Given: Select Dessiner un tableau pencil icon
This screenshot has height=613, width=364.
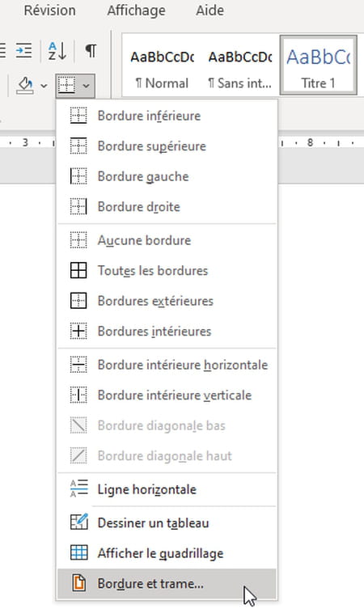Looking at the screenshot, I should coord(78,522).
